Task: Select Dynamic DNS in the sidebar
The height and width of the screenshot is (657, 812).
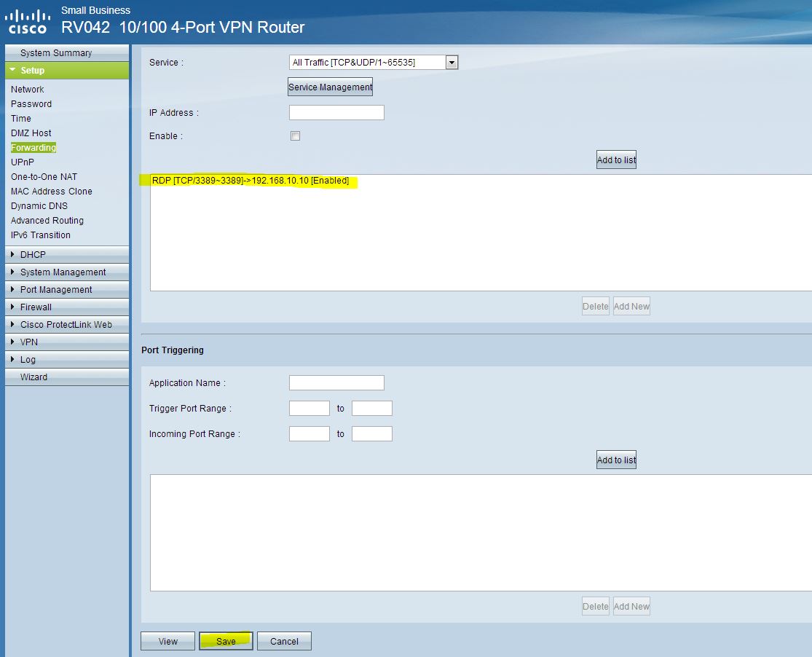Action: pos(39,205)
